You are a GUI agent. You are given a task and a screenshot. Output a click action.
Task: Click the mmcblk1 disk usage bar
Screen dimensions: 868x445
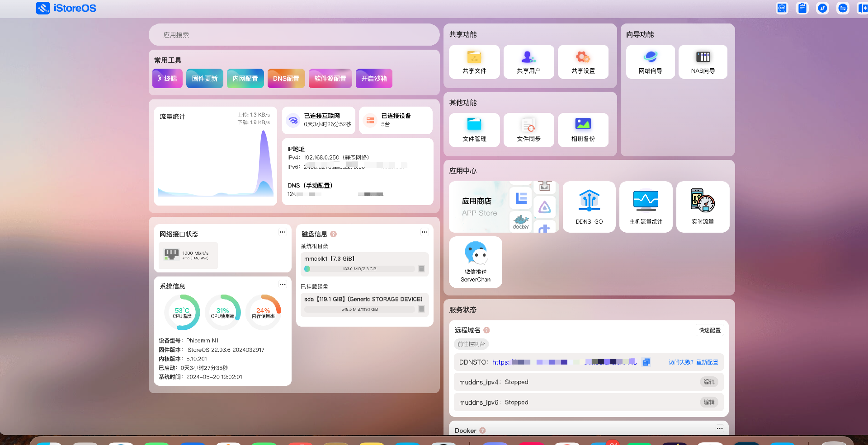[x=359, y=269]
